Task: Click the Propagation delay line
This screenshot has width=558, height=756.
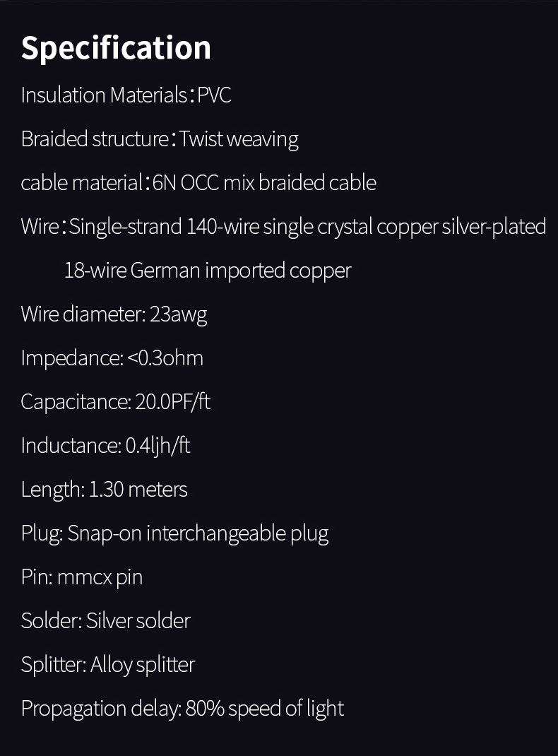Action: click(182, 708)
